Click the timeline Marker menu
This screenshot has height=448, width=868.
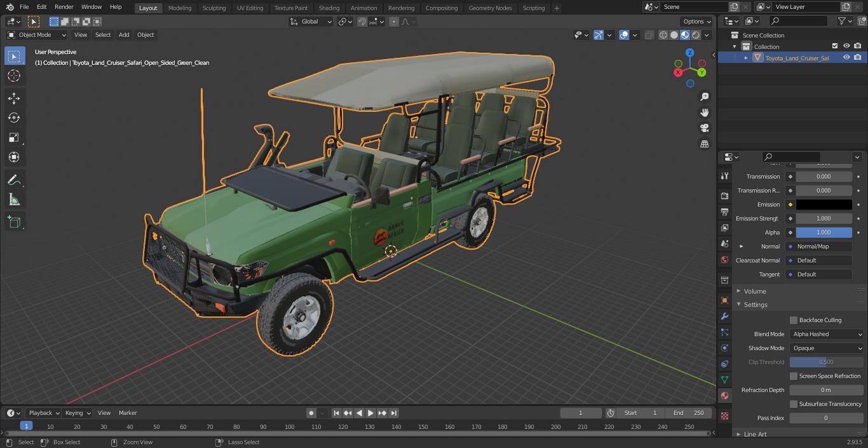pos(128,413)
